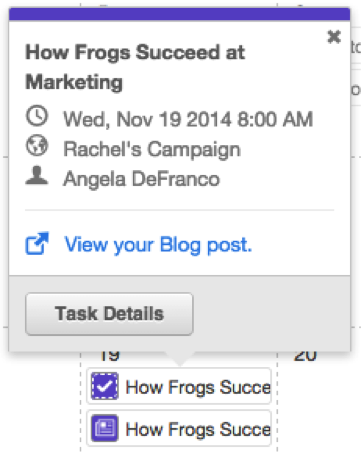Select the title How Frogs Succeed at Marketing
This screenshot has width=361, height=454.
(x=135, y=67)
